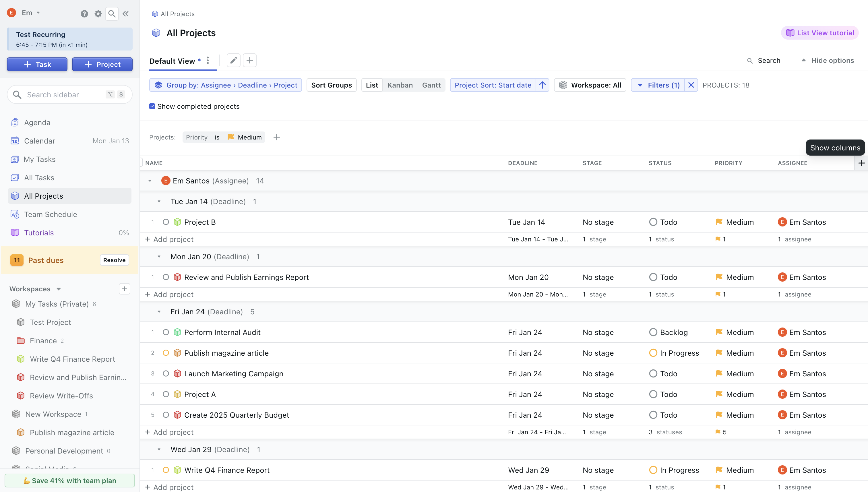This screenshot has height=492, width=868.
Task: Reverse project sort direction arrow
Action: click(542, 85)
